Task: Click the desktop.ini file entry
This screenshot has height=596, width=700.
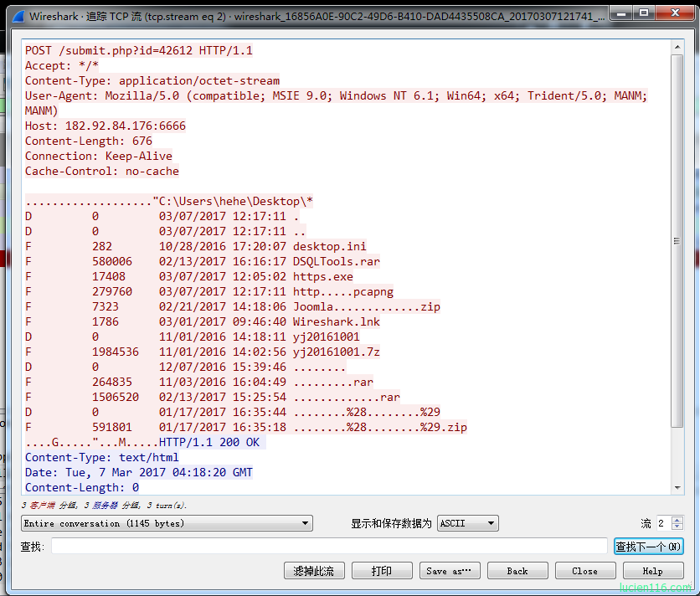Action: pos(329,246)
